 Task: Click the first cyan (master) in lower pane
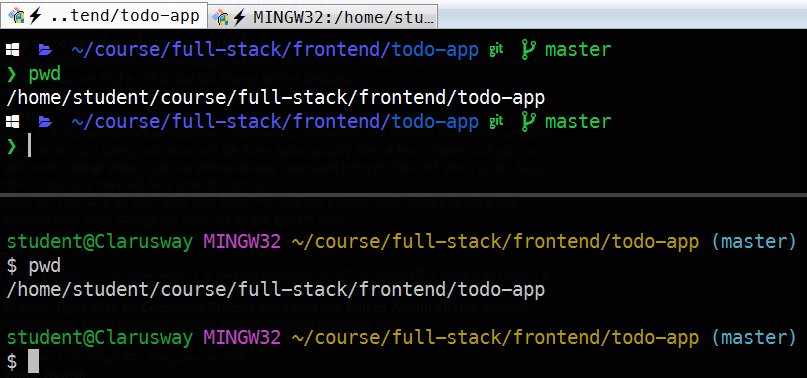[753, 242]
